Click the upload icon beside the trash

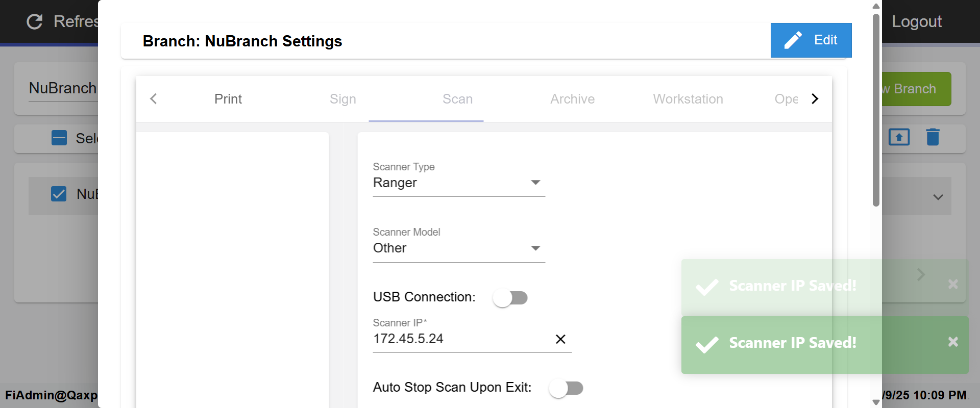(899, 137)
